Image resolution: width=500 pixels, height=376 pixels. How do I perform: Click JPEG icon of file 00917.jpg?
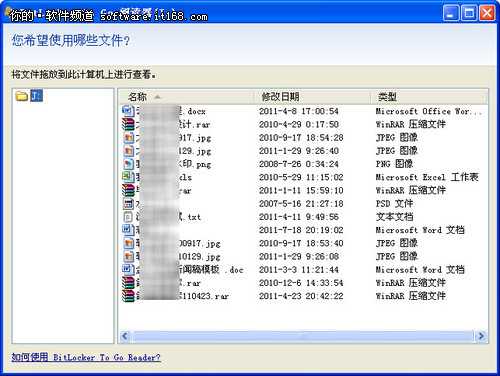128,243
